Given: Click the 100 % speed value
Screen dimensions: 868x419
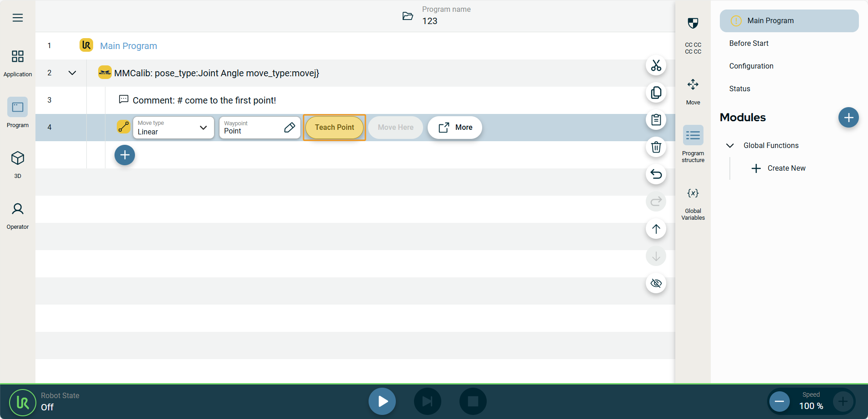Looking at the screenshot, I should [x=811, y=406].
